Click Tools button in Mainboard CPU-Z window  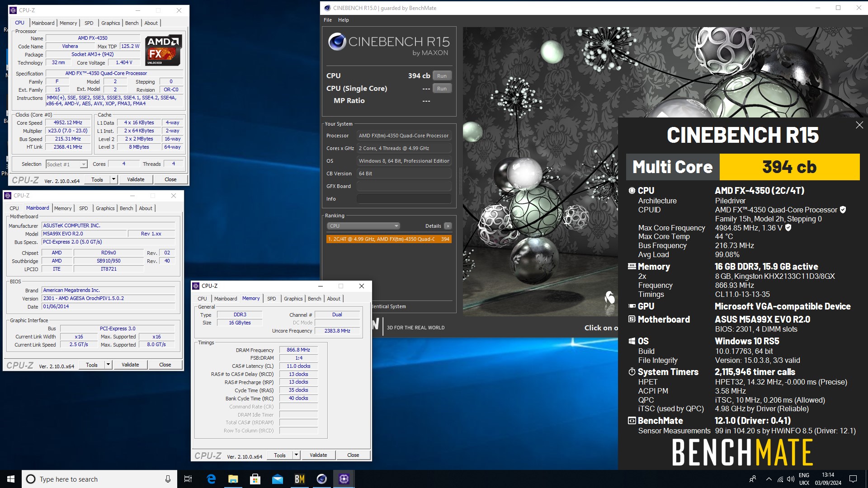pyautogui.click(x=92, y=365)
